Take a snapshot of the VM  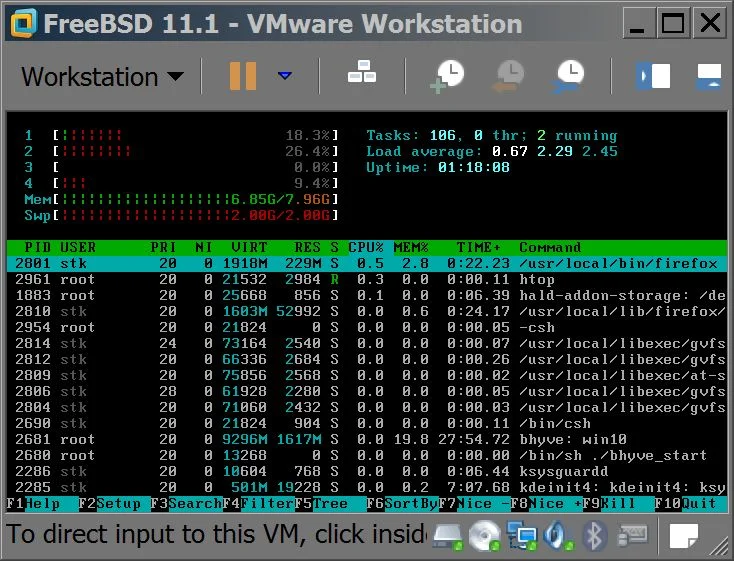447,76
